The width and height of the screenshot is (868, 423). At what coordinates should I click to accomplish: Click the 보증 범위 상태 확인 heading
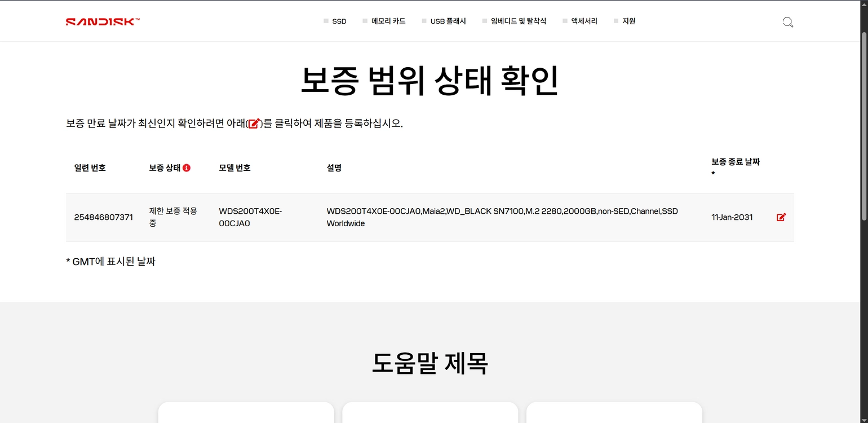[x=430, y=81]
